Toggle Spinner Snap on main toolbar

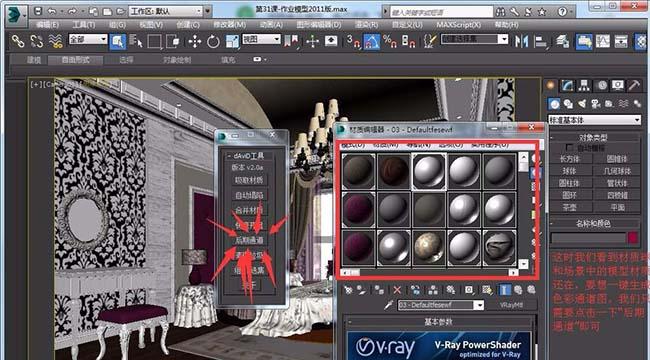click(408, 41)
